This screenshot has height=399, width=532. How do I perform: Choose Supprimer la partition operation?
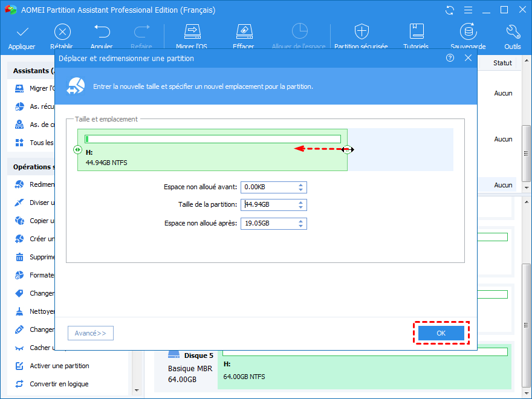point(34,257)
